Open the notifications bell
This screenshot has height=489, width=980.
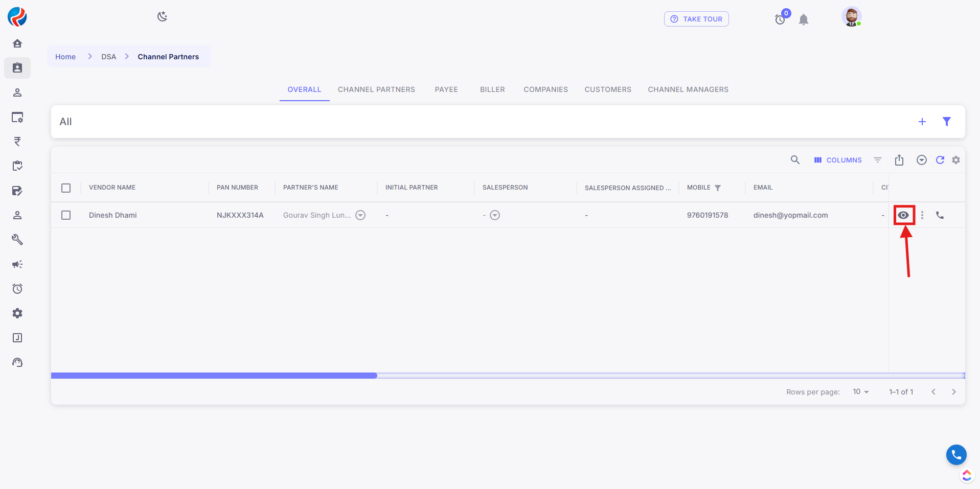click(x=803, y=19)
